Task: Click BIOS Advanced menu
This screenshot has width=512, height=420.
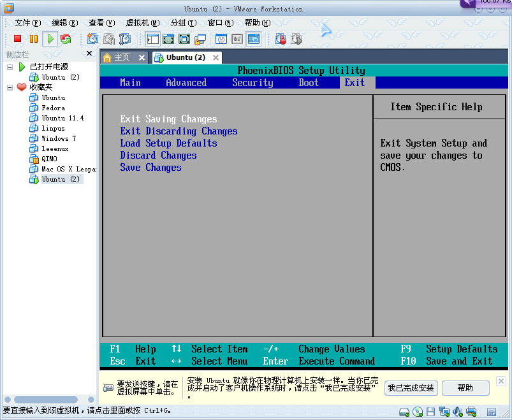Action: [x=186, y=83]
